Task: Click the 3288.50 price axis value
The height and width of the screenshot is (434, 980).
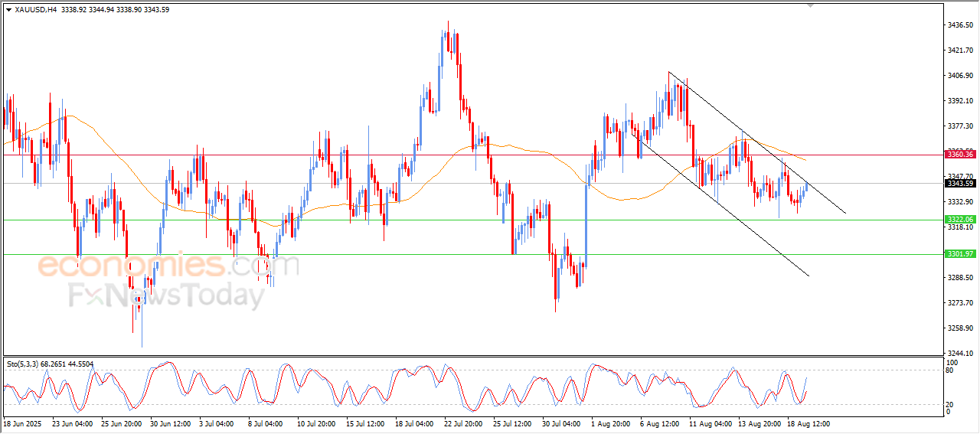Action: point(960,278)
